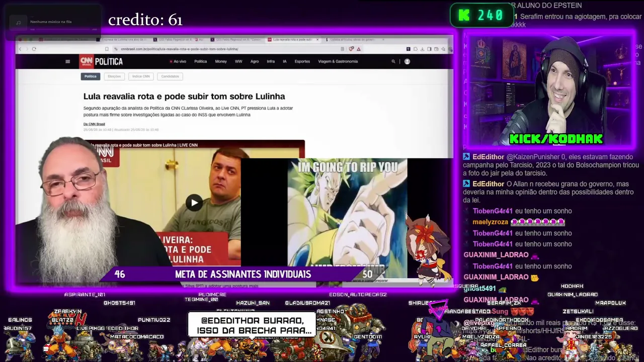Select the active 'Lula reavalia rota' tab
Screen dimensions: 644x362
292,39
